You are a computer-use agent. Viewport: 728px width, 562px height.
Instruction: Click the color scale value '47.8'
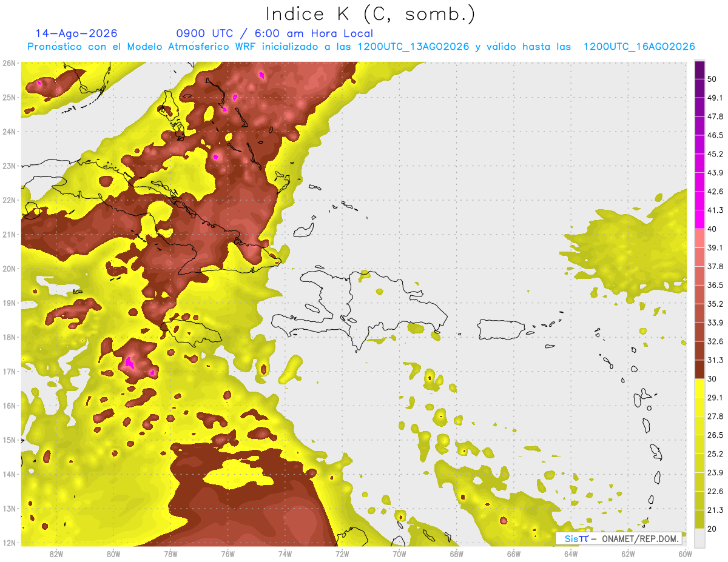click(x=716, y=116)
